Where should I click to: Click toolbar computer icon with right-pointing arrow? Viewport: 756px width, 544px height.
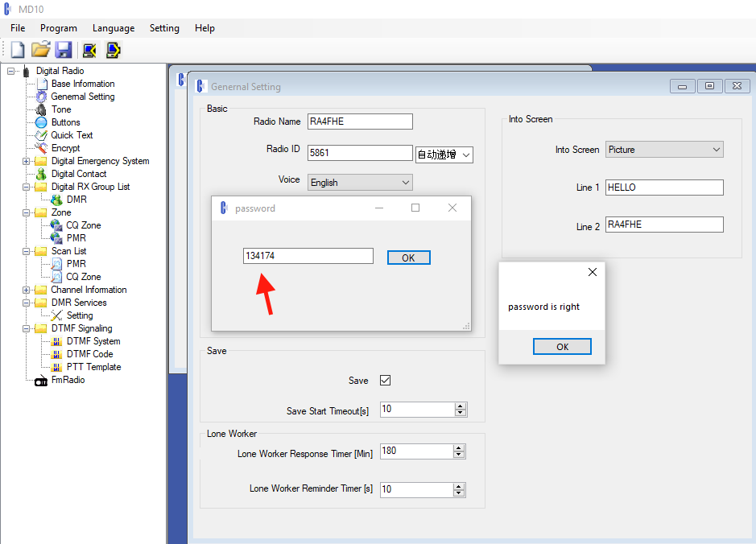tap(113, 50)
